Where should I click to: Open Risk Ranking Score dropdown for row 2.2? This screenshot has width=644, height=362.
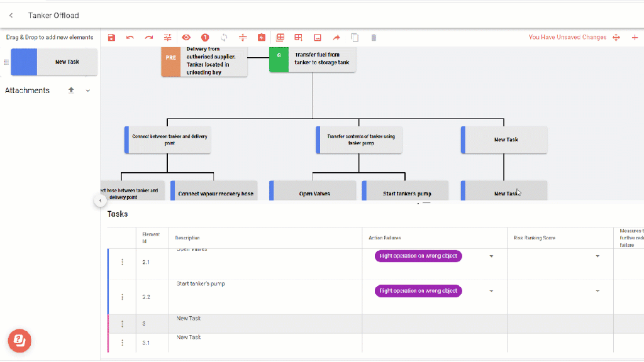click(x=597, y=291)
